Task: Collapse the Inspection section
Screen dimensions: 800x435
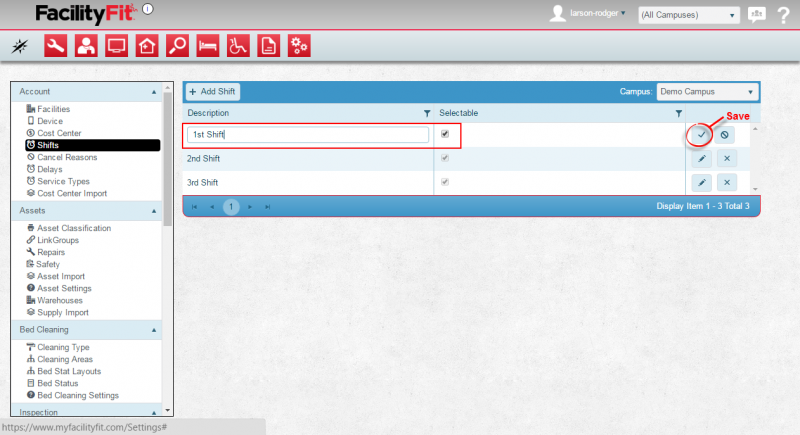Action: click(x=154, y=412)
